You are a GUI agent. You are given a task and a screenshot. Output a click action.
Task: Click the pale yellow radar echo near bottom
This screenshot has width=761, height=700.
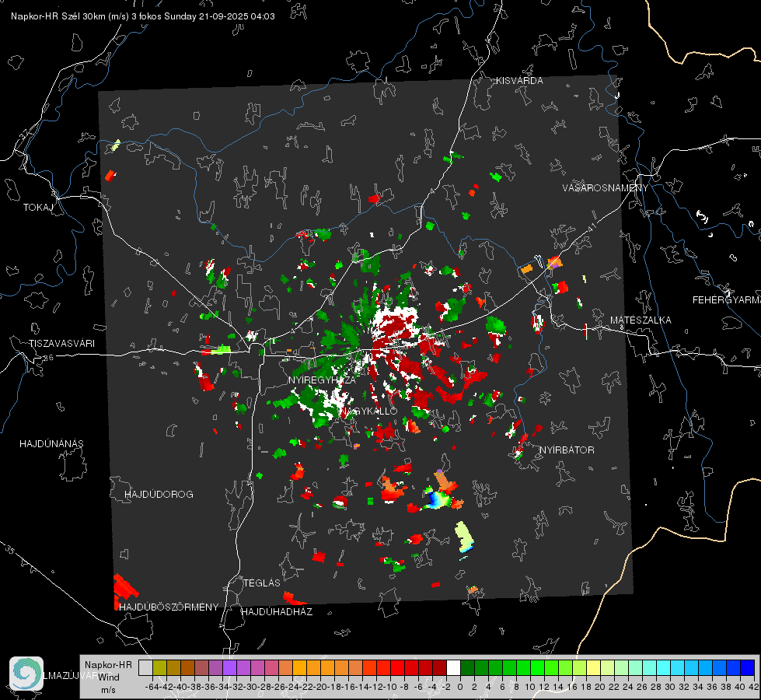[464, 536]
